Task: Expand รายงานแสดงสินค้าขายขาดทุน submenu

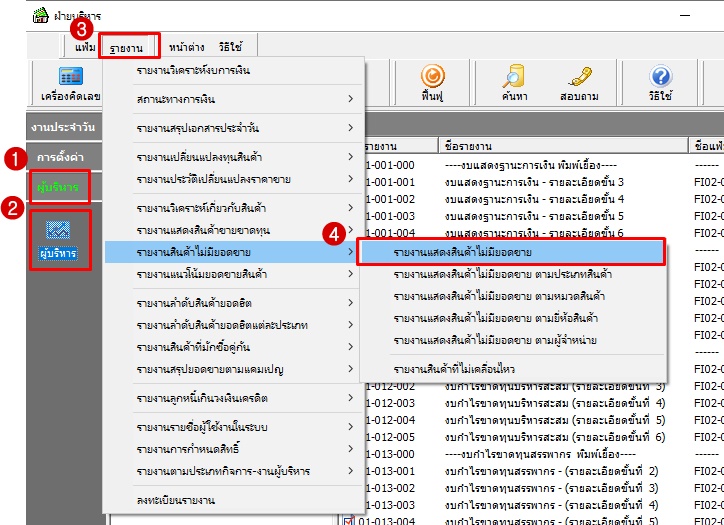Action: point(231,230)
